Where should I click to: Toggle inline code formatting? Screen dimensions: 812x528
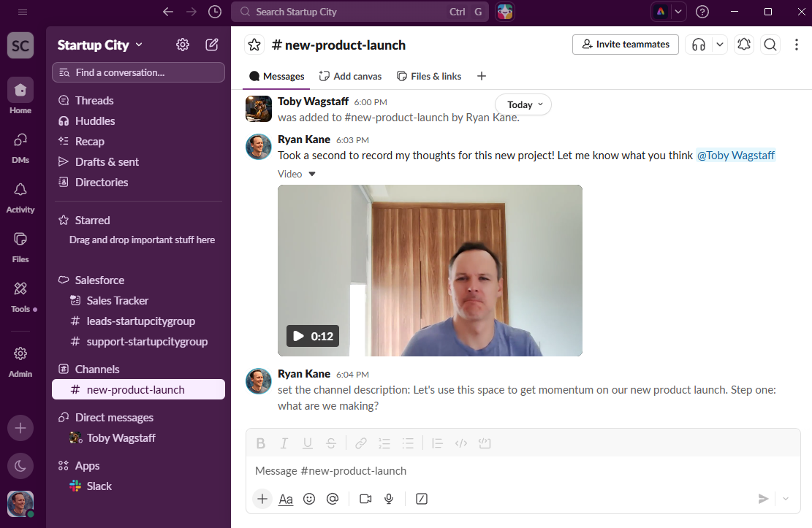click(x=461, y=443)
